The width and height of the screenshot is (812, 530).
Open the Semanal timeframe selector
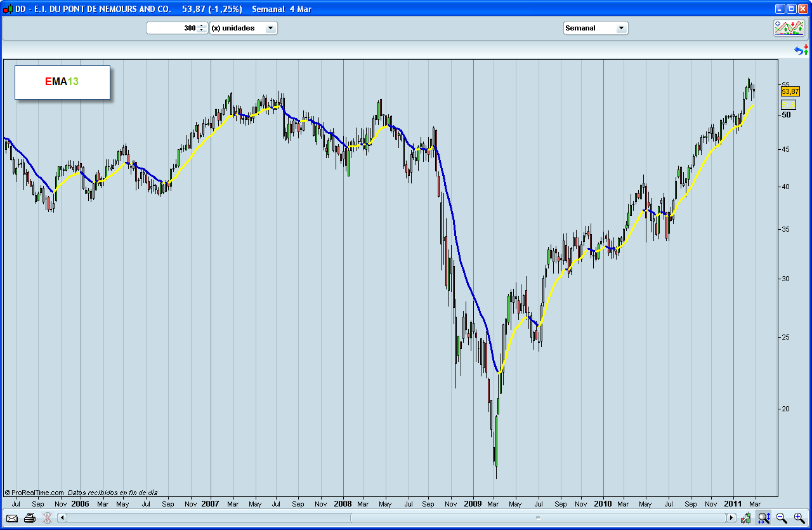(595, 28)
